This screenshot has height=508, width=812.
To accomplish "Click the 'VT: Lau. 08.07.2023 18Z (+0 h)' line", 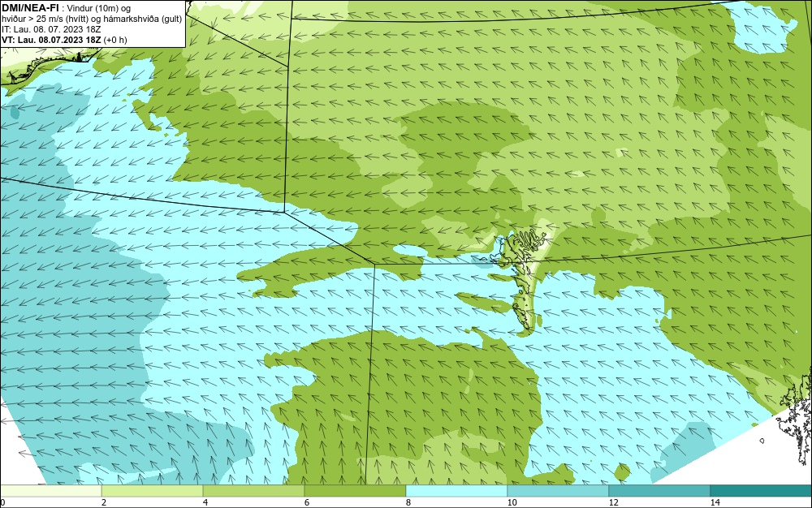I will point(64,40).
